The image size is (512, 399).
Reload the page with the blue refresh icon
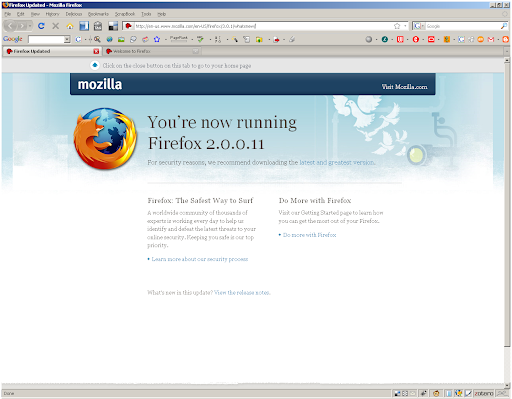41,26
